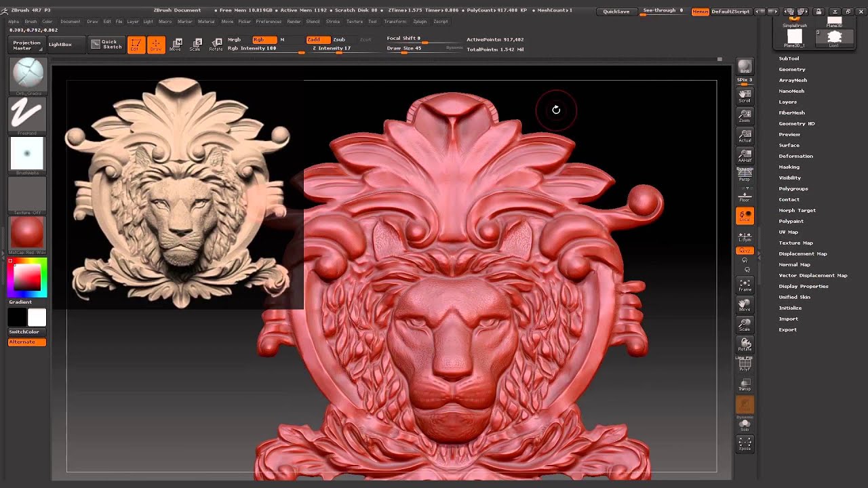
Task: Toggle the Rgb channel button
Action: [264, 40]
